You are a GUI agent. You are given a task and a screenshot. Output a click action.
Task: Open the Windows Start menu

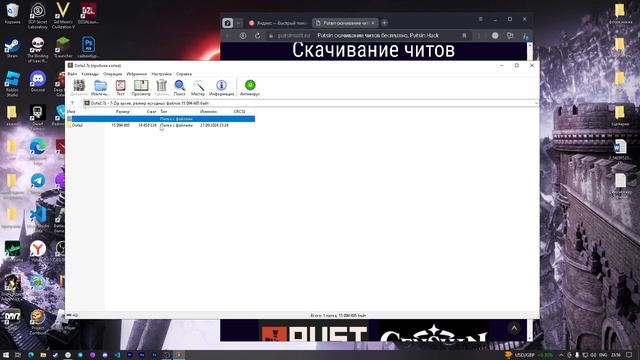click(x=6, y=355)
